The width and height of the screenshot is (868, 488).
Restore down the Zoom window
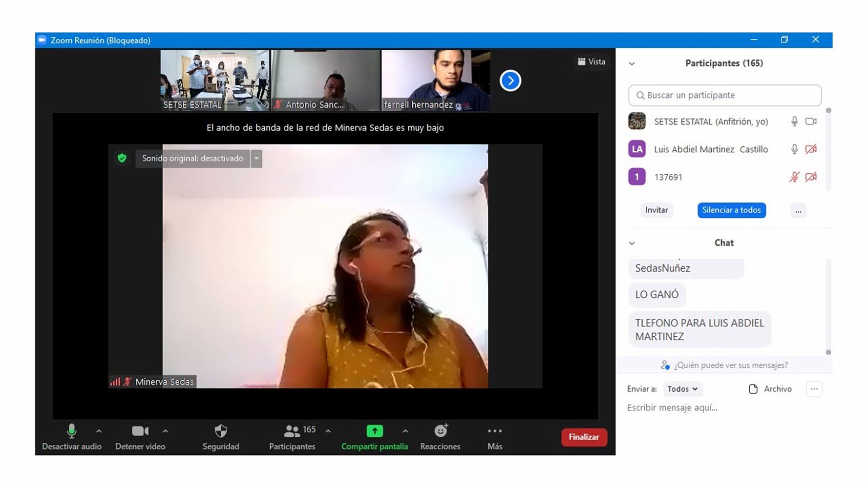(784, 40)
